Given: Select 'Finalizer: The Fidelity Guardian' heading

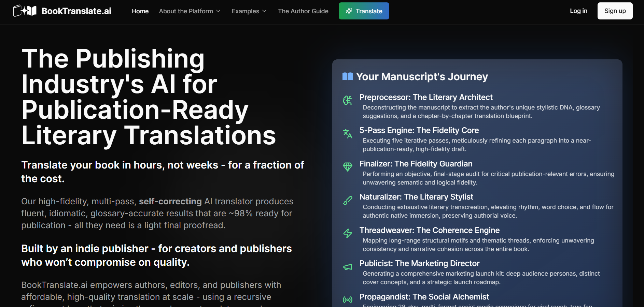Looking at the screenshot, I should pyautogui.click(x=416, y=164).
